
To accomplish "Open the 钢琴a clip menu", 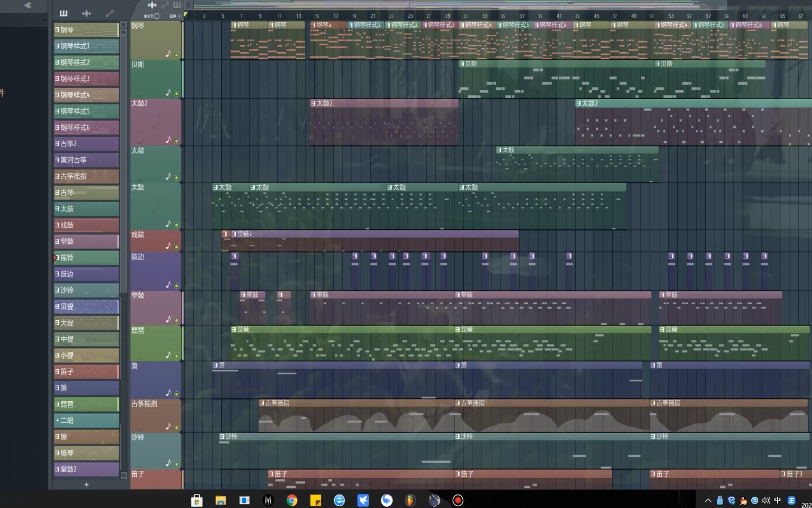I will [313, 25].
